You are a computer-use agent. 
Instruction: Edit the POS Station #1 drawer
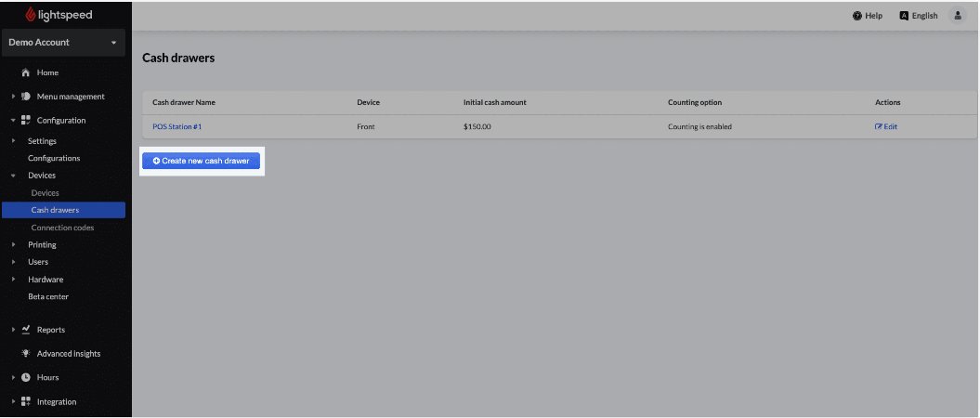(885, 127)
